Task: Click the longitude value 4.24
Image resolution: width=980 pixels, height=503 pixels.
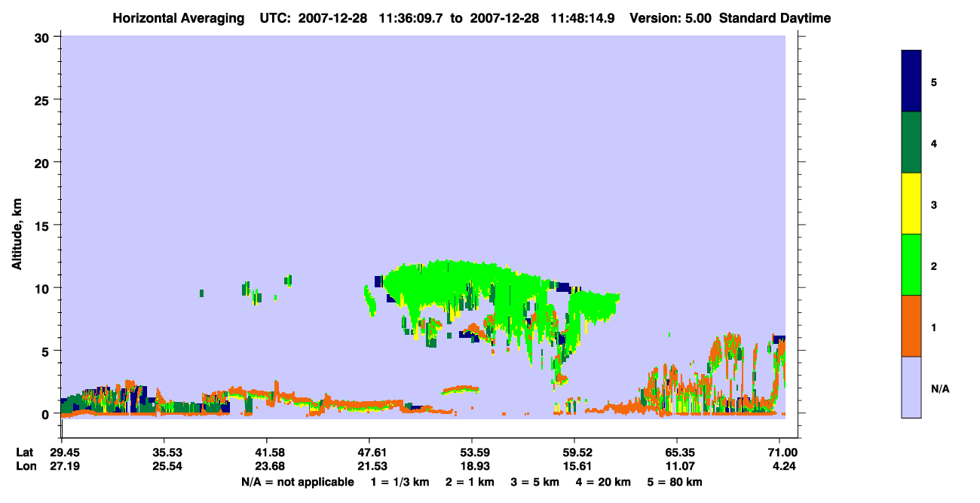Action: [782, 467]
